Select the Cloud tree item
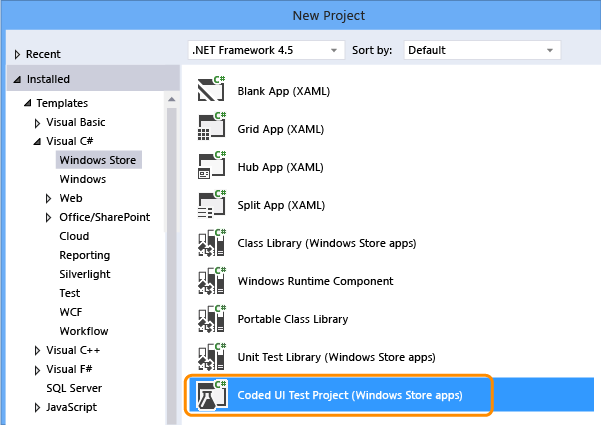Image resolution: width=601 pixels, height=425 pixels. (x=74, y=236)
